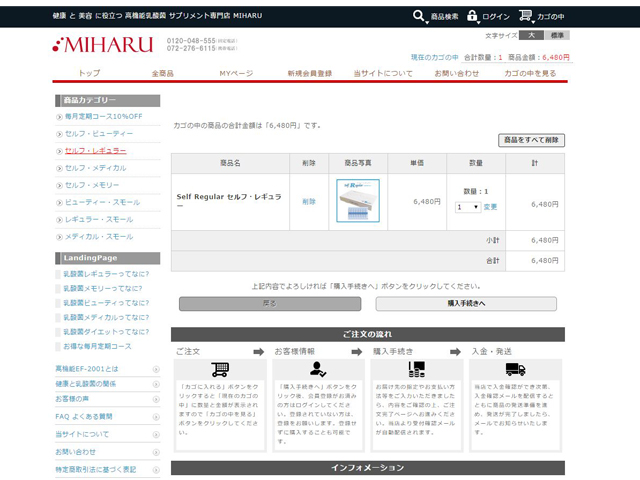Click the shopping cart icon in header
The height and width of the screenshot is (480, 640).
525,16
